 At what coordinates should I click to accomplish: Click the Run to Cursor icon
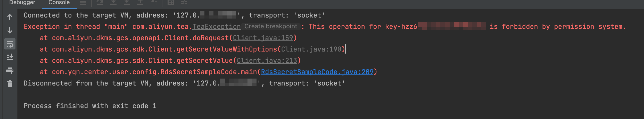click(154, 3)
